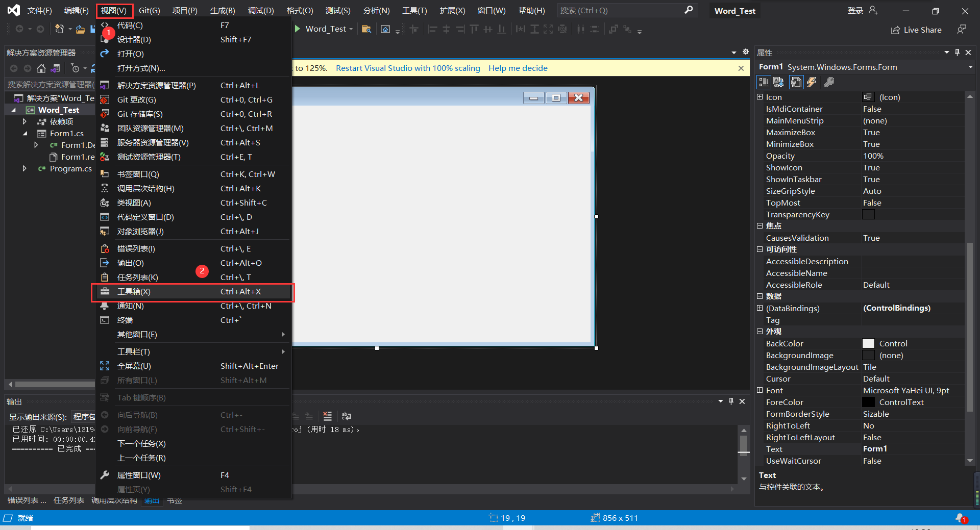This screenshot has width=980, height=530.
Task: Collapse the 焦点 category in Properties
Action: tap(759, 225)
